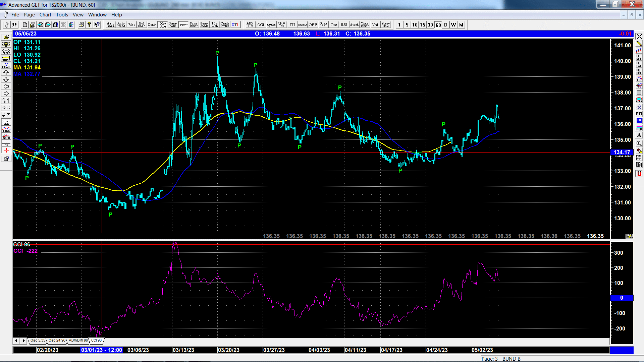Switch to Osc 24,96 tab
The image size is (644, 362).
(57, 341)
